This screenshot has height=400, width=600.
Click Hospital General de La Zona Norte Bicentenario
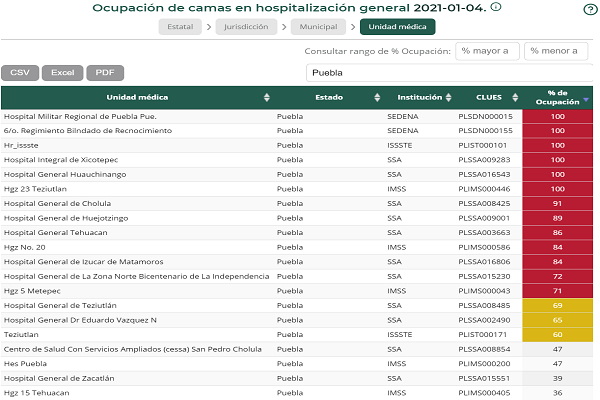coord(137,276)
